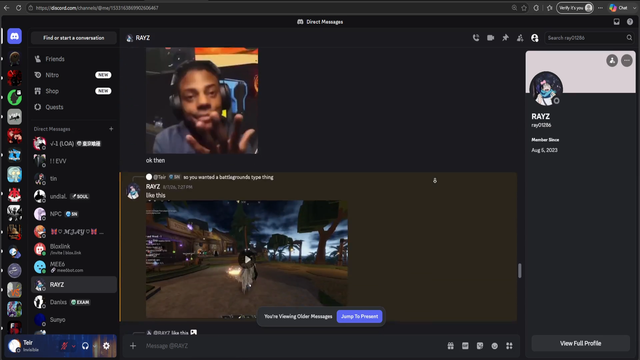Click Find or start a conversation
This screenshot has height=360, width=640.
coord(74,38)
